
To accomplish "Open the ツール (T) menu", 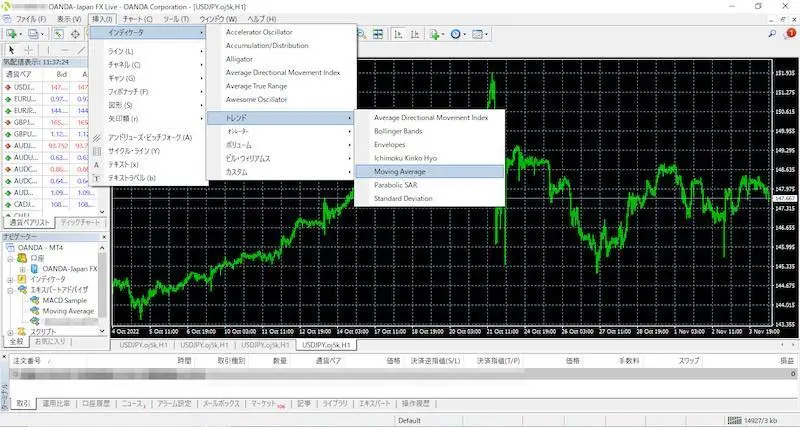I will [176, 19].
